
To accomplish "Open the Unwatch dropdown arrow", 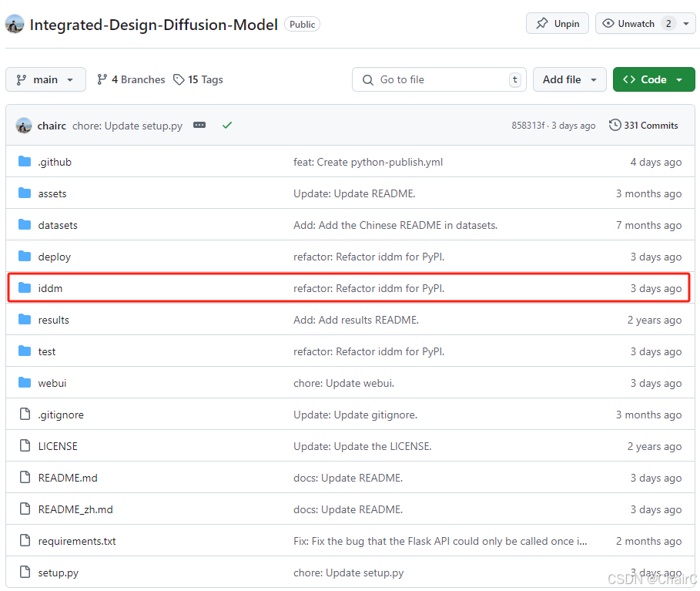I will point(685,24).
